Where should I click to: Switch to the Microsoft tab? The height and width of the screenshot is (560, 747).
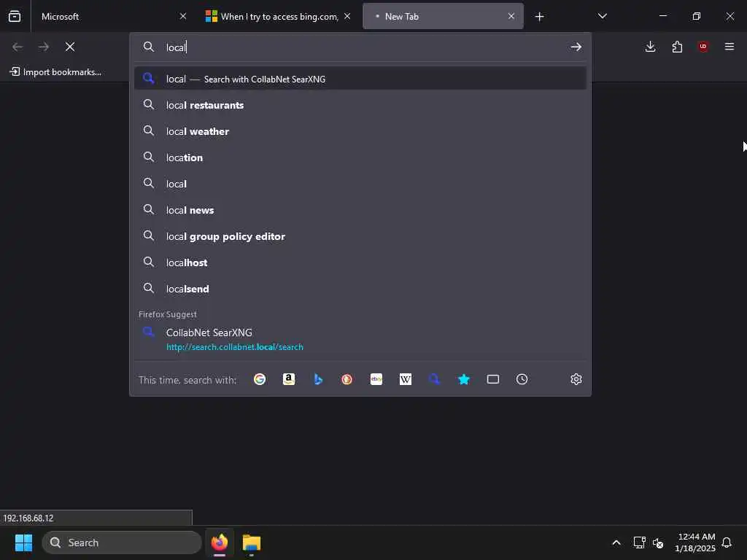click(112, 17)
